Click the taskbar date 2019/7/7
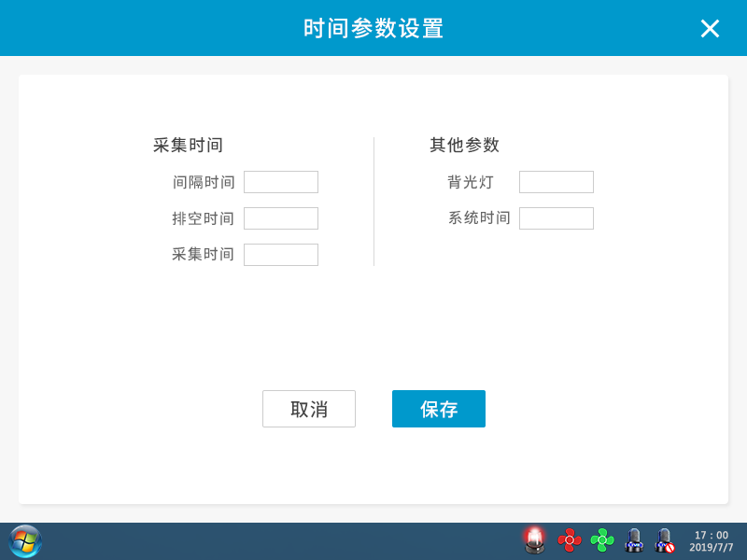The height and width of the screenshot is (560, 747). pyautogui.click(x=712, y=548)
